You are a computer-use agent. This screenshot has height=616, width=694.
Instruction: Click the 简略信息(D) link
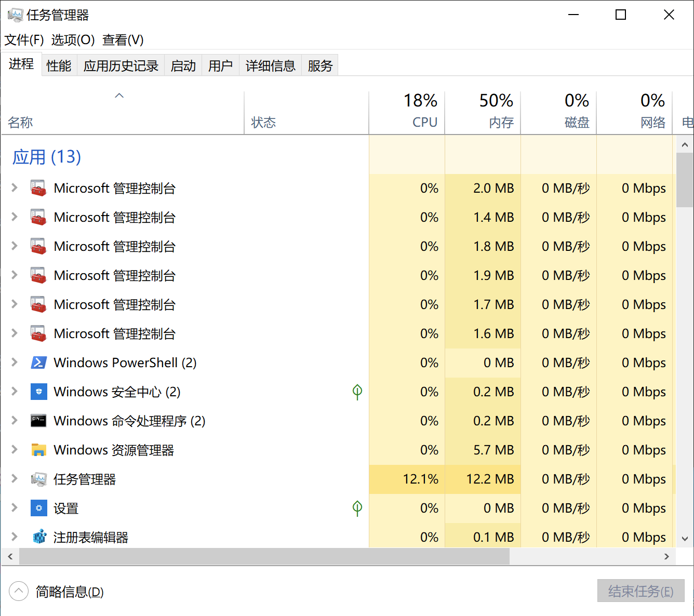(70, 592)
